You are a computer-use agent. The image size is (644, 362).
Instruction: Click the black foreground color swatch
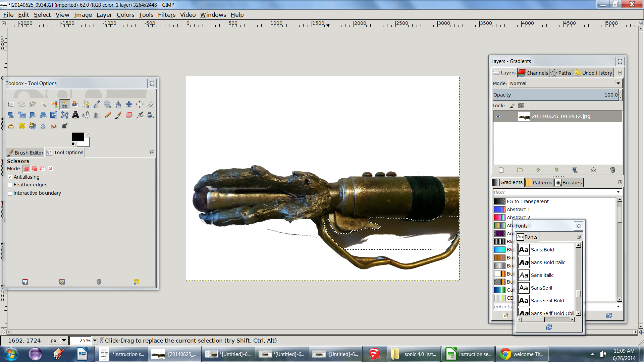coord(77,137)
